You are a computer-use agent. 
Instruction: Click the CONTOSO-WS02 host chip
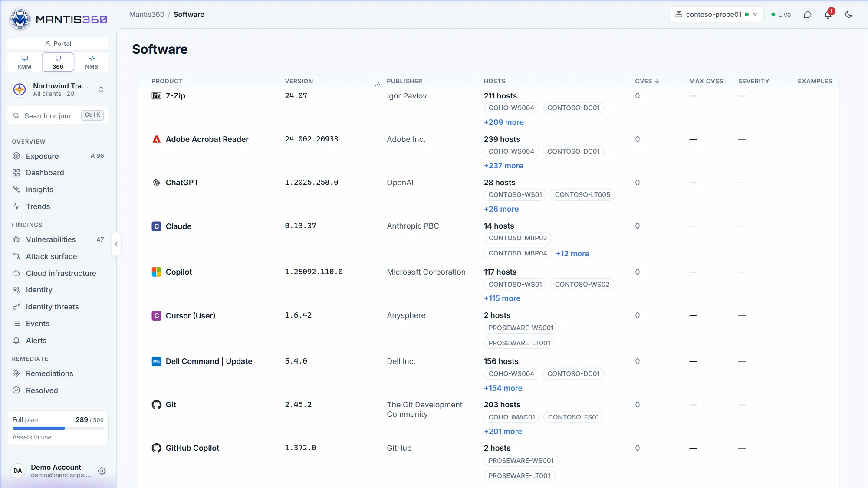point(582,285)
